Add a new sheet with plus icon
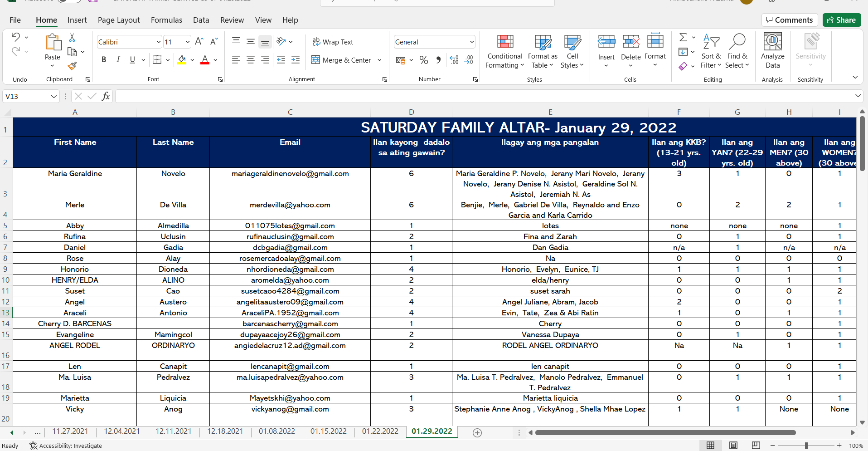This screenshot has width=868, height=451. 477,433
